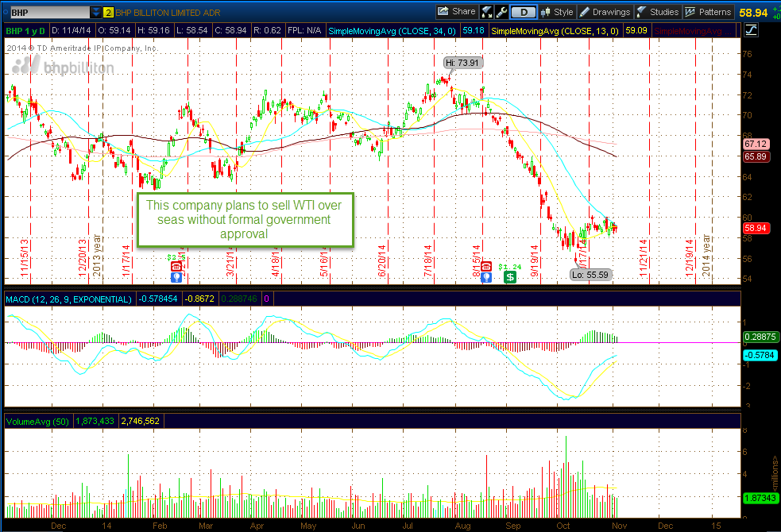Screen dimensions: 781x532
Task: Click the volume value 1,873,433
Action: (95, 421)
